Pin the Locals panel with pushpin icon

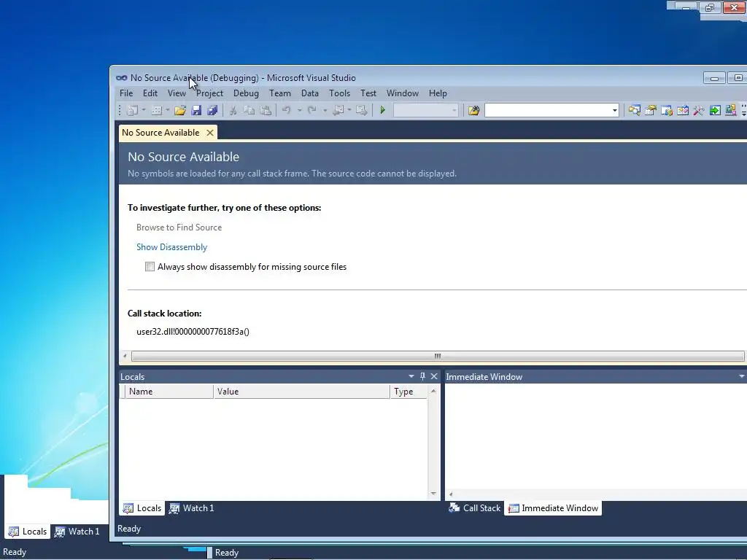point(422,376)
